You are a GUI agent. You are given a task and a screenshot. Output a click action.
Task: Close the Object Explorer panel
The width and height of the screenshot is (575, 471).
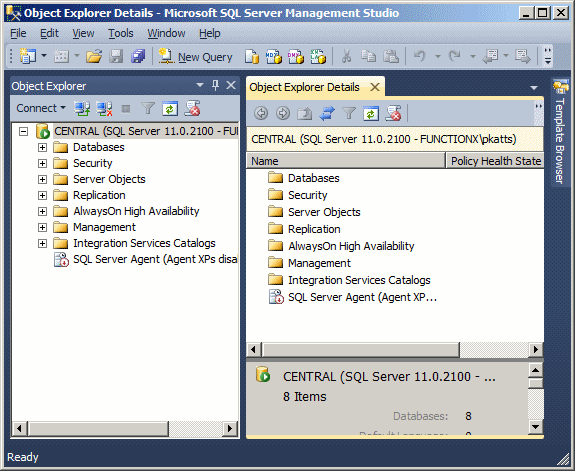point(231,85)
